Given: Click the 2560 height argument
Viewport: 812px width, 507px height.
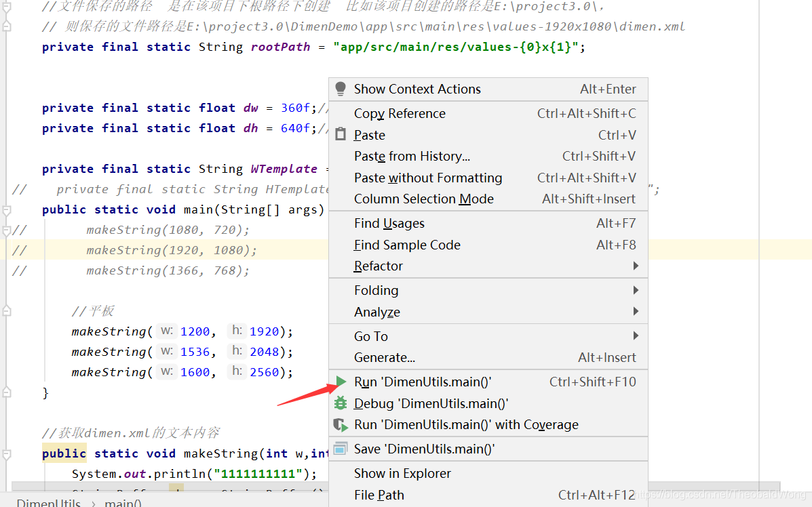Looking at the screenshot, I should (264, 372).
